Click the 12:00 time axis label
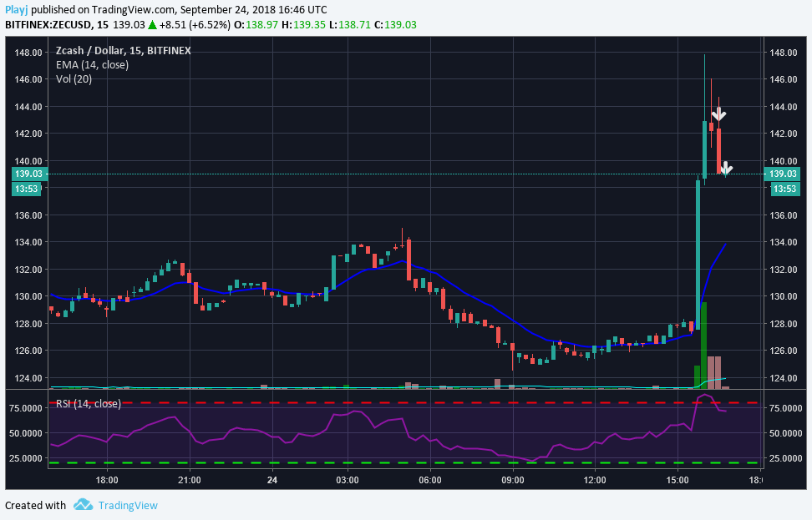The height and width of the screenshot is (520, 812). click(x=595, y=480)
